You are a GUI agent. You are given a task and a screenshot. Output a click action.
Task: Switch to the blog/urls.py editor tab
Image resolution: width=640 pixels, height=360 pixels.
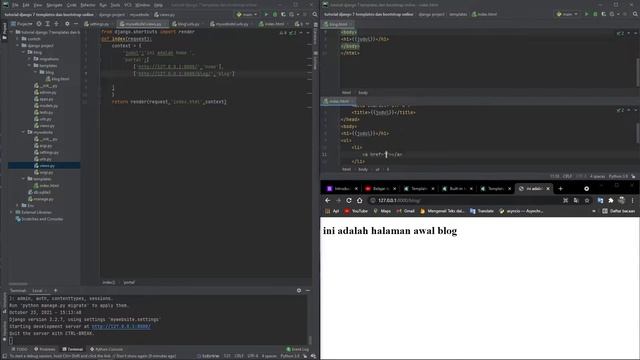pos(187,24)
